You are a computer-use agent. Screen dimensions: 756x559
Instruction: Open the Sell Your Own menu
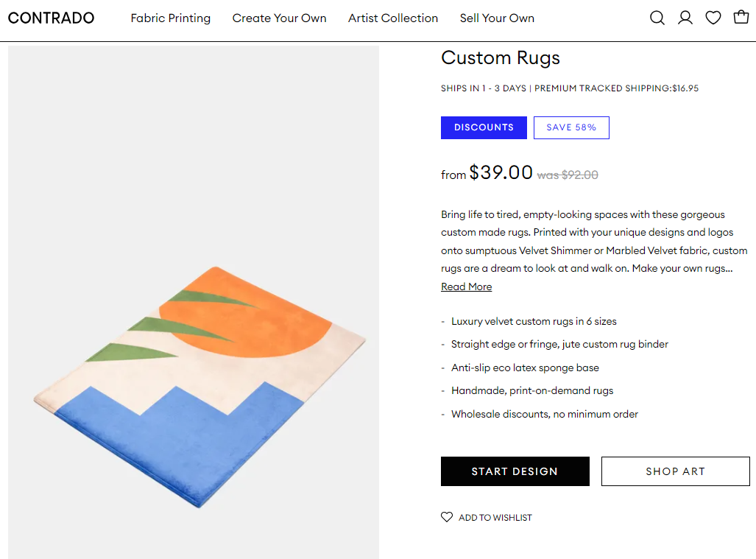[497, 18]
